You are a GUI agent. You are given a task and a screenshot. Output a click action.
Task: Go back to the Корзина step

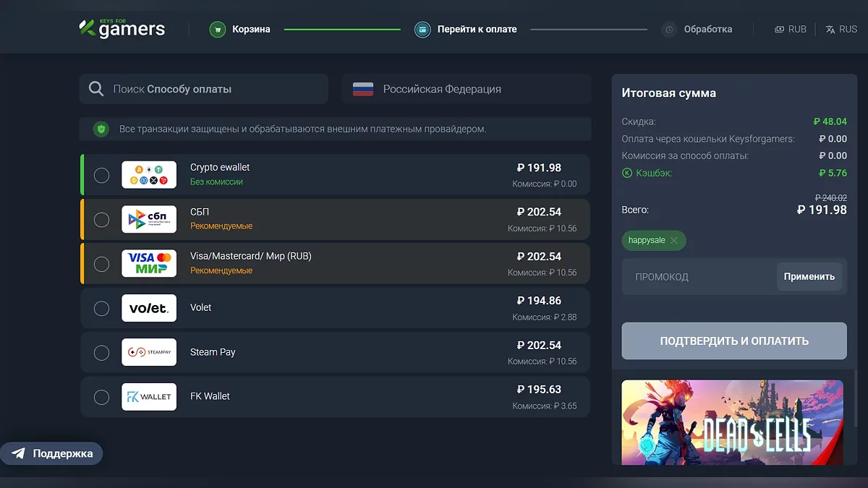(251, 30)
